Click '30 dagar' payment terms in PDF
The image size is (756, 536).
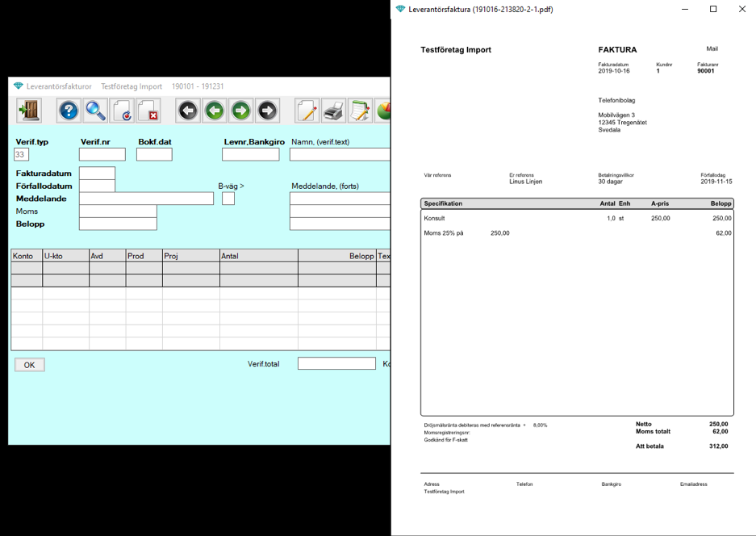[610, 182]
